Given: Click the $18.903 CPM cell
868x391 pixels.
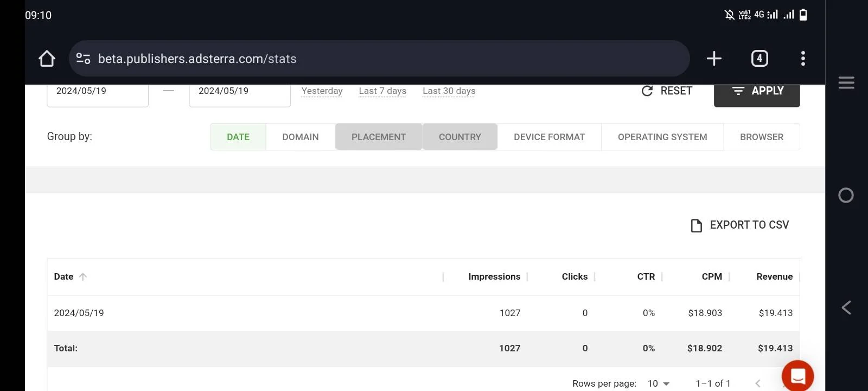Looking at the screenshot, I should 705,313.
